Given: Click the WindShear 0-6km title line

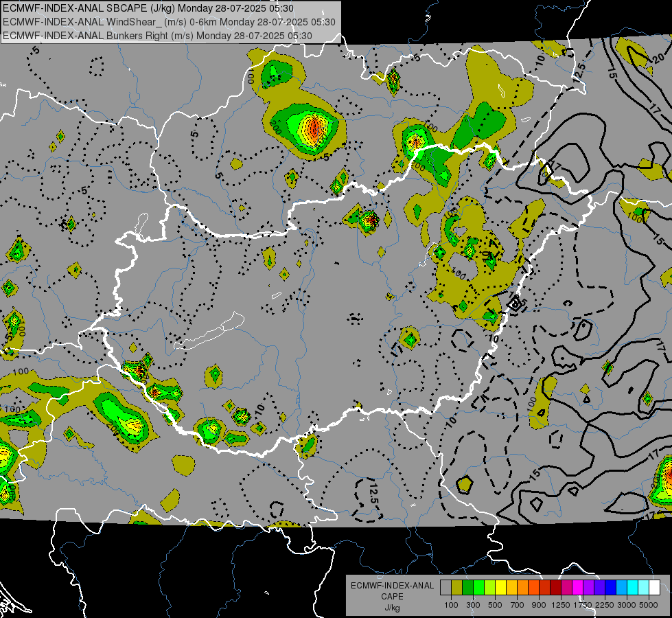Looking at the screenshot, I should point(169,22).
